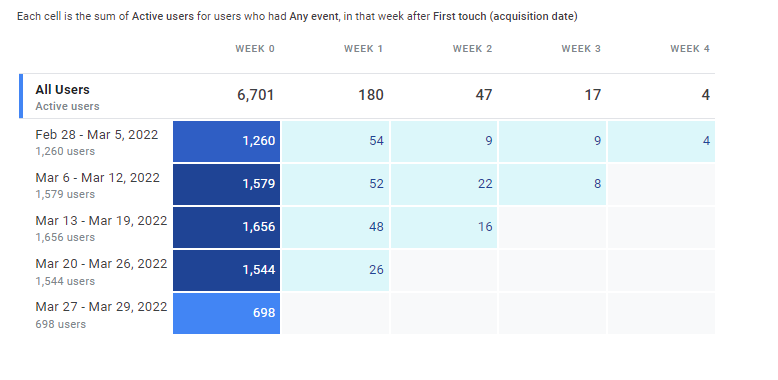Select the cell showing 8 in Week 3
This screenshot has height=380, width=778.
click(x=552, y=185)
